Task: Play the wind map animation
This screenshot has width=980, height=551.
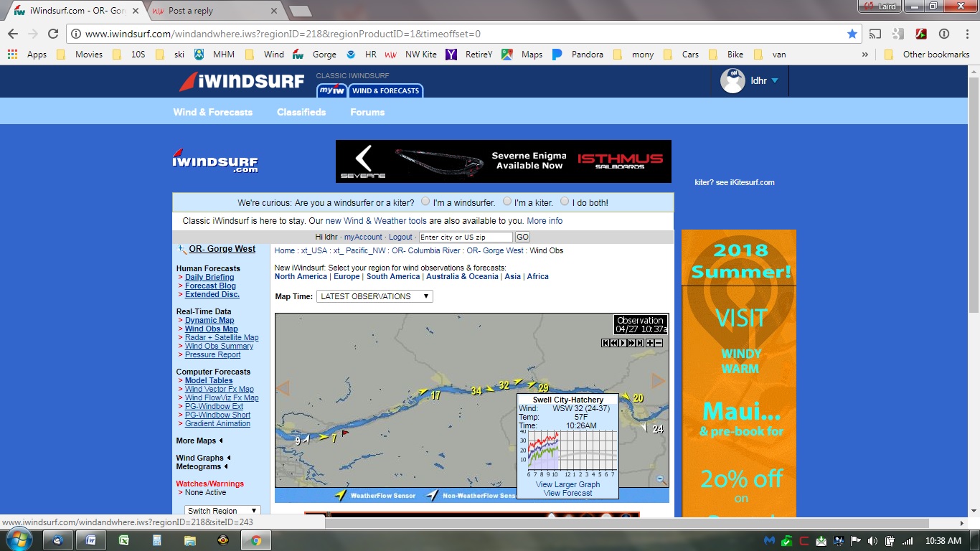Action: (623, 343)
